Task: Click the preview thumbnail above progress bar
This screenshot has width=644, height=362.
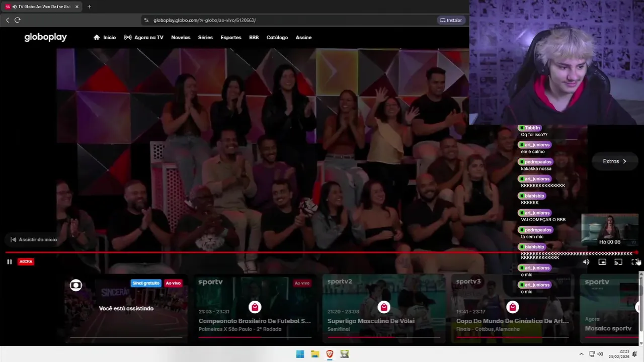Action: tap(610, 230)
